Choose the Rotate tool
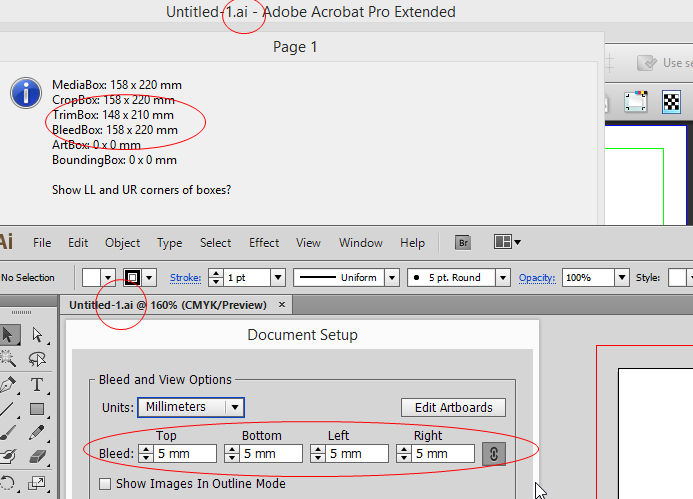The height and width of the screenshot is (499, 693). coord(8,483)
